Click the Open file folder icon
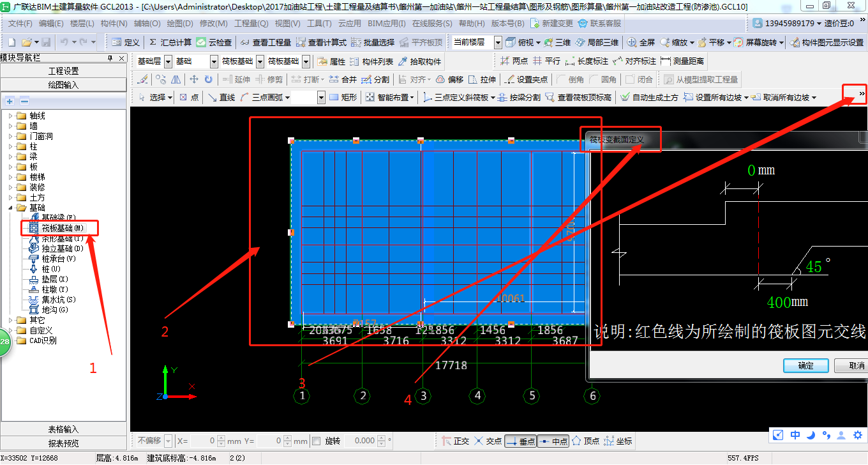The height and width of the screenshot is (465, 868). (26, 42)
